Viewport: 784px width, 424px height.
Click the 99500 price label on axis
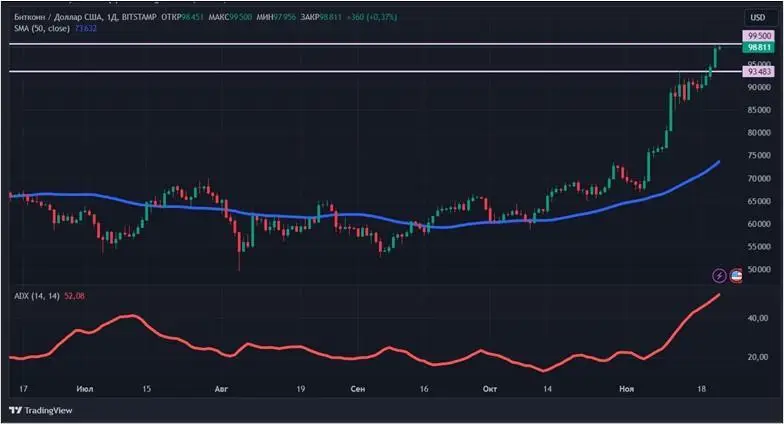click(x=758, y=35)
